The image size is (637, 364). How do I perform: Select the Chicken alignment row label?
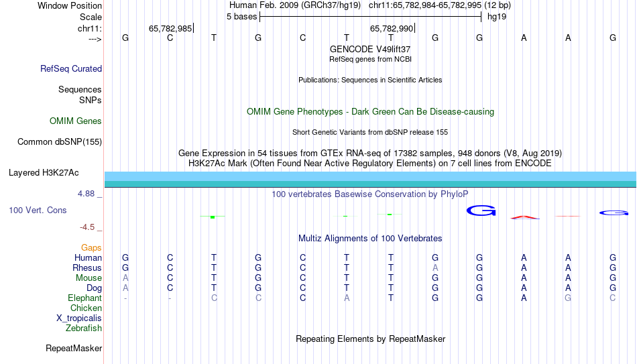click(x=86, y=308)
